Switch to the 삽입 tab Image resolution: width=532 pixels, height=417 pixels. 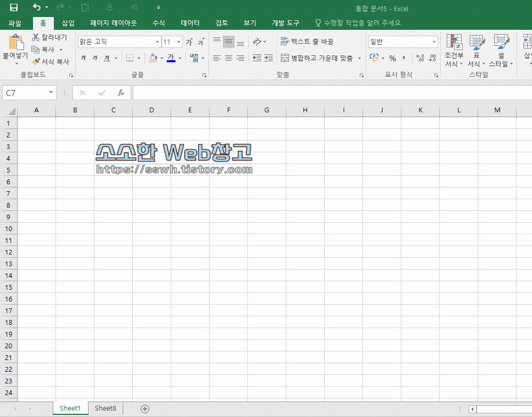68,23
